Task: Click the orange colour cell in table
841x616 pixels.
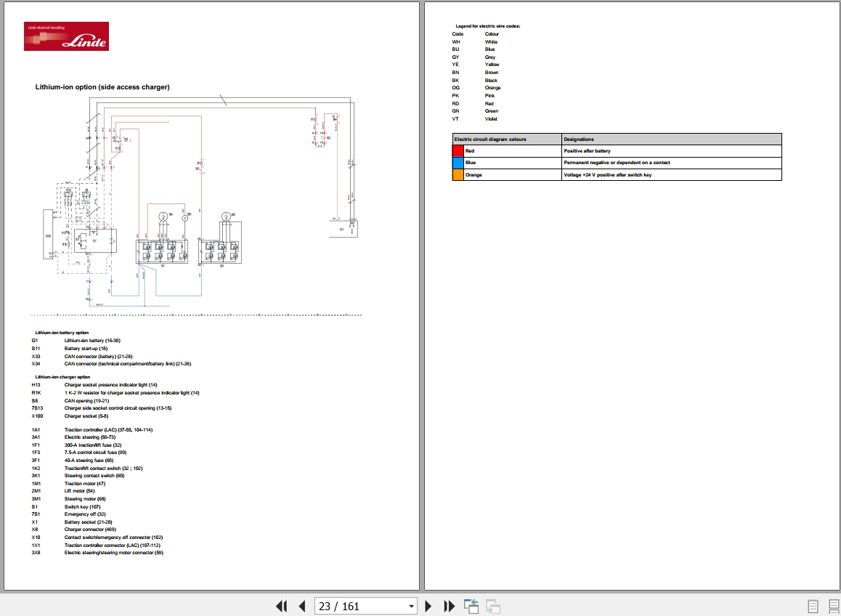Action: (x=458, y=175)
